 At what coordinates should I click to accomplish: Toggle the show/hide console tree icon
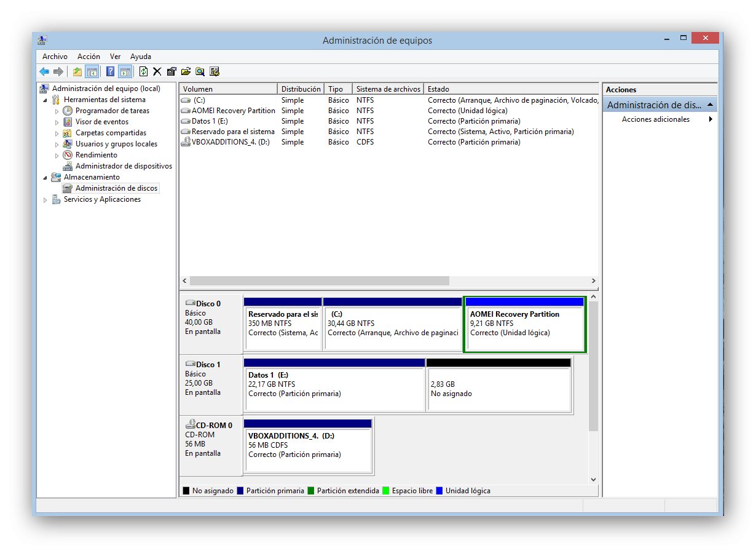coord(92,71)
